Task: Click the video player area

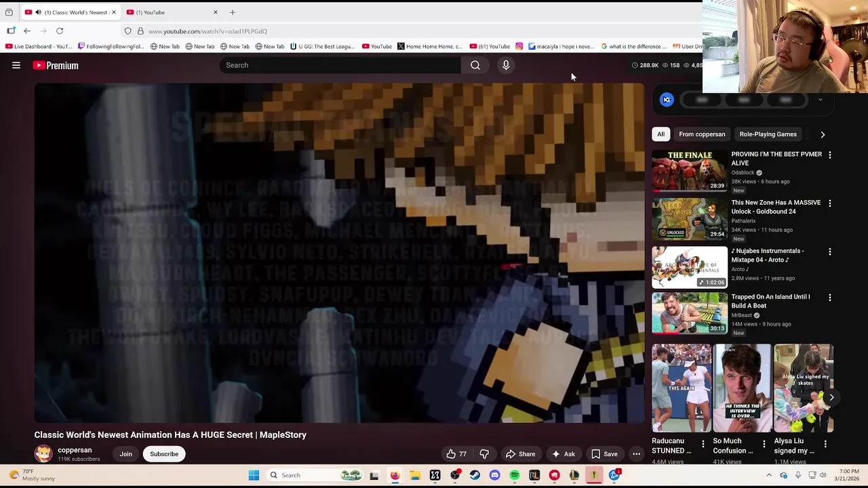Action: tap(339, 253)
